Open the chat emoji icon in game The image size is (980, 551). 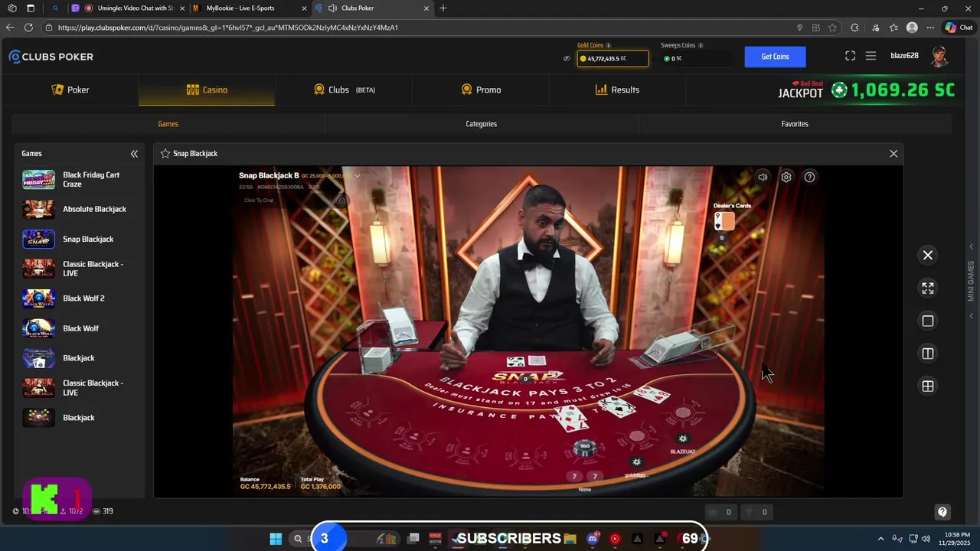click(342, 201)
